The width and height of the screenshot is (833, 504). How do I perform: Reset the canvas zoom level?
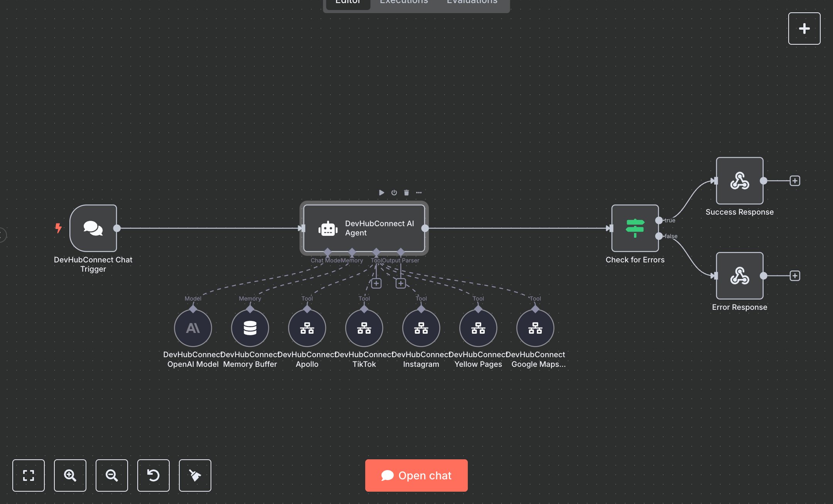coord(153,475)
